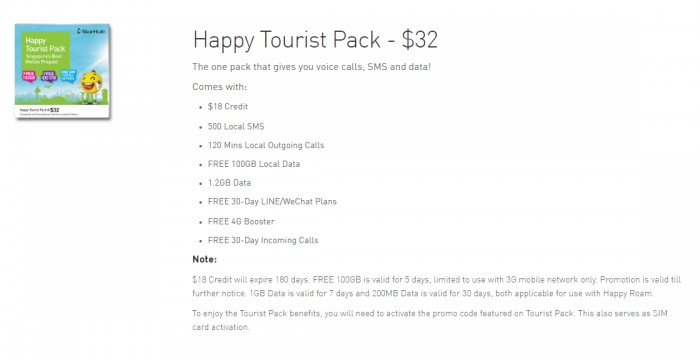Click the pink FREE 100GB badge

point(29,75)
